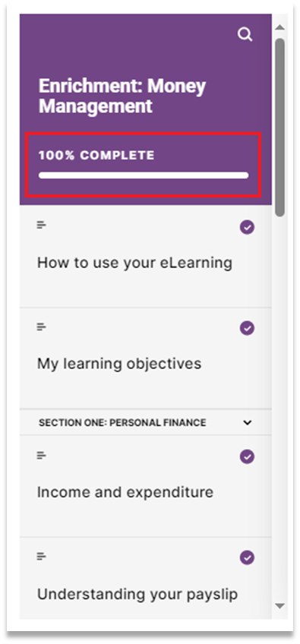Screen dimensions: 300x644
Task: Collapse Section One chevron arrow
Action: (247, 422)
